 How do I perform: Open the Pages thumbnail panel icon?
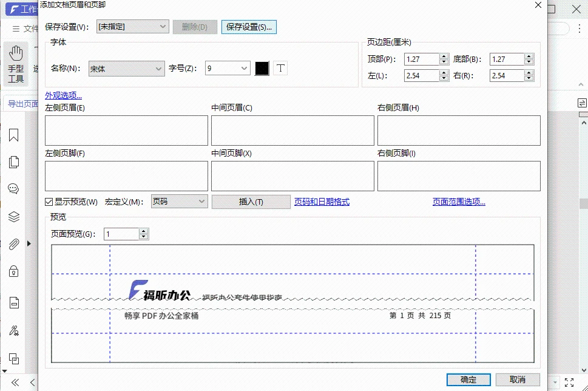(x=14, y=162)
